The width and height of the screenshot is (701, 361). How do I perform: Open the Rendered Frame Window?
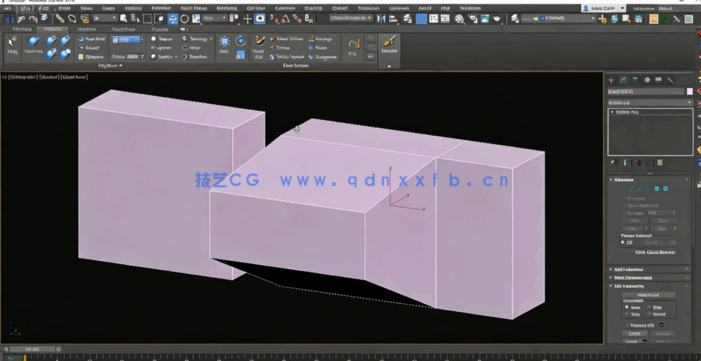[x=485, y=18]
